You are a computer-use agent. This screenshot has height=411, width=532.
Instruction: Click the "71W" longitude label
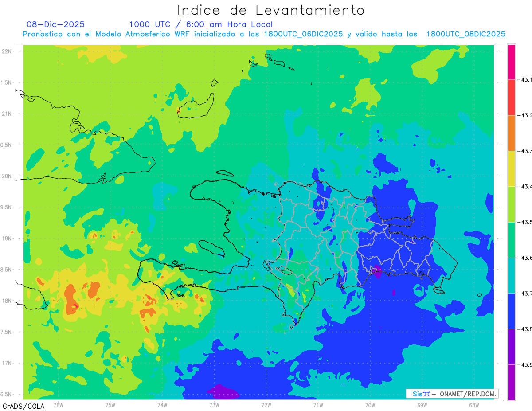point(317,405)
